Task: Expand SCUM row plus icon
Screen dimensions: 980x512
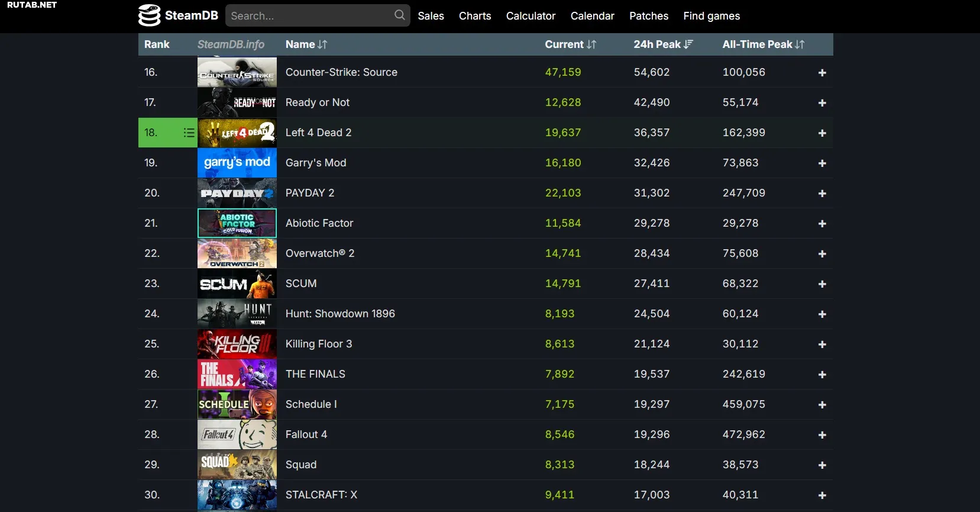Action: pos(822,284)
